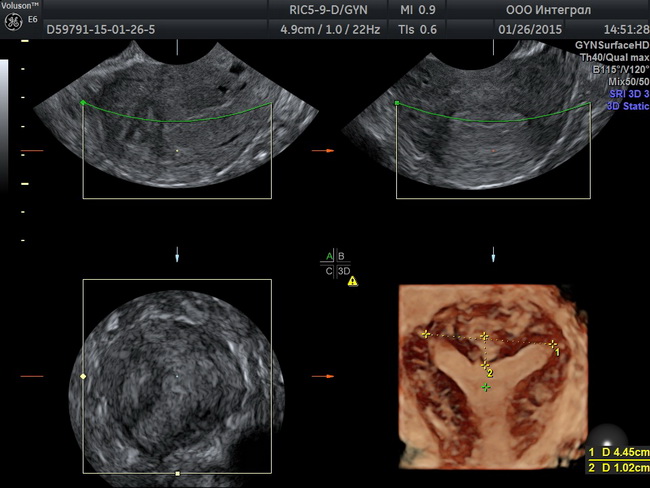Click measurement 2 D 1.02cm readout
The width and height of the screenshot is (650, 488).
[618, 468]
